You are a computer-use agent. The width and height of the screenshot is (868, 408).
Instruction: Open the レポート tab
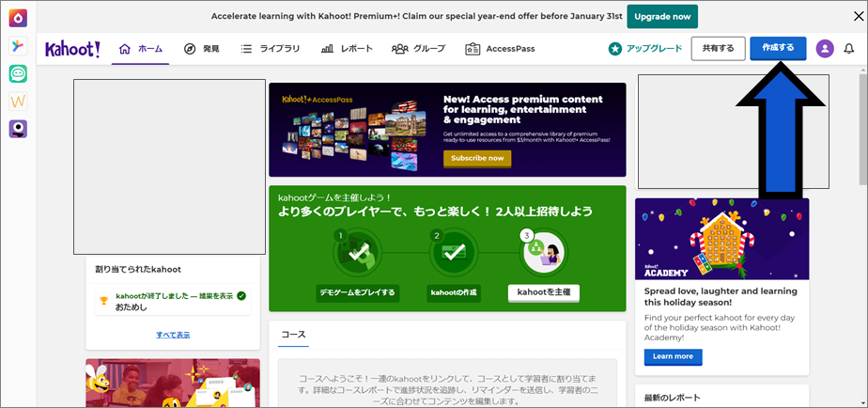pyautogui.click(x=347, y=49)
